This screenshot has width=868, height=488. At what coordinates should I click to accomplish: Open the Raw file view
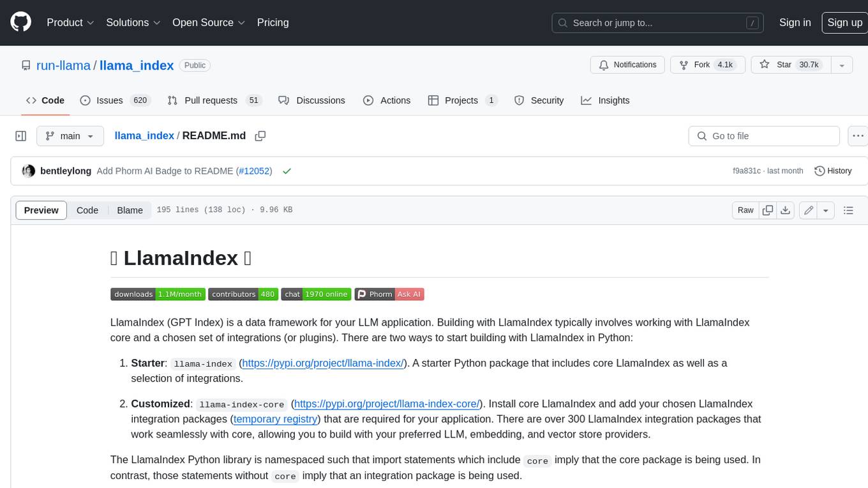(x=745, y=210)
